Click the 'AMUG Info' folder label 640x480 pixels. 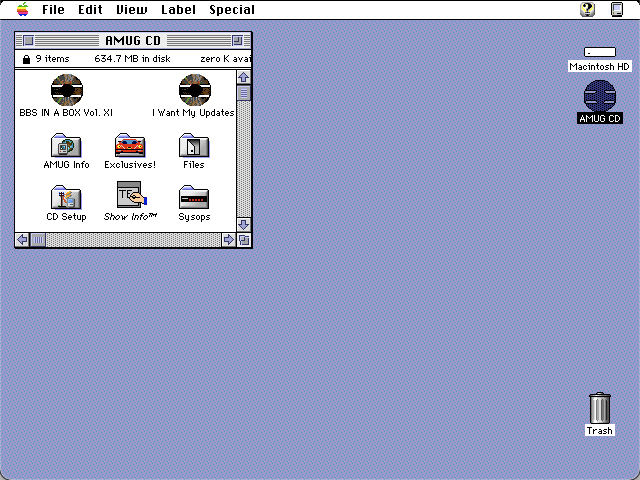tap(66, 164)
